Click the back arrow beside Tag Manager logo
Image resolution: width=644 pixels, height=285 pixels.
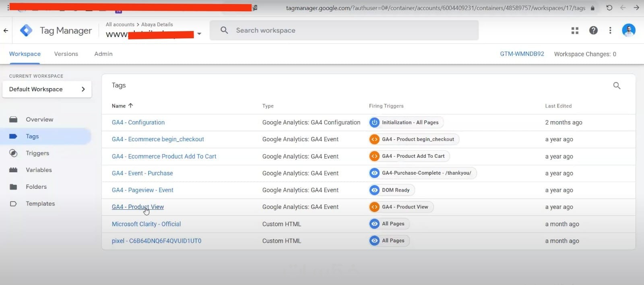point(6,31)
